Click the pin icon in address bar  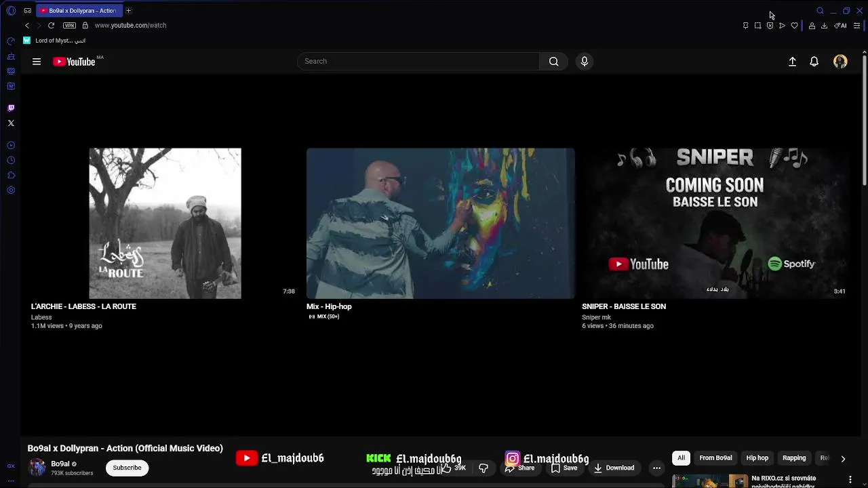[745, 26]
